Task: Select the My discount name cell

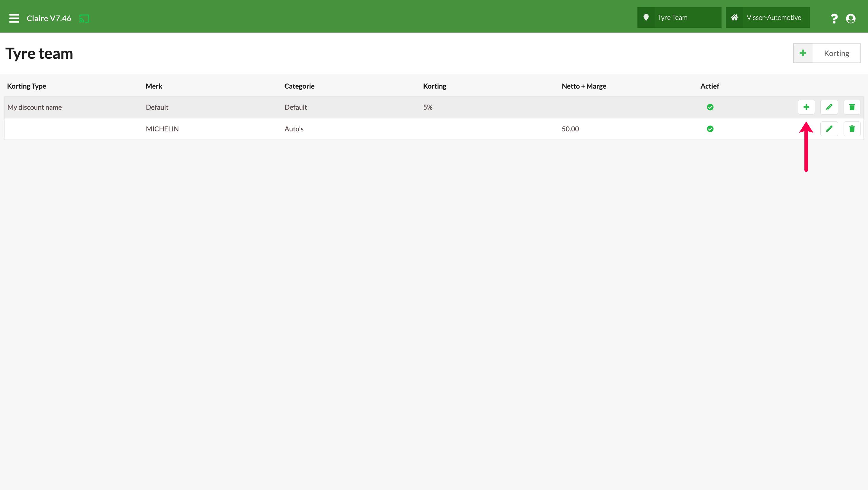Action: pos(35,107)
